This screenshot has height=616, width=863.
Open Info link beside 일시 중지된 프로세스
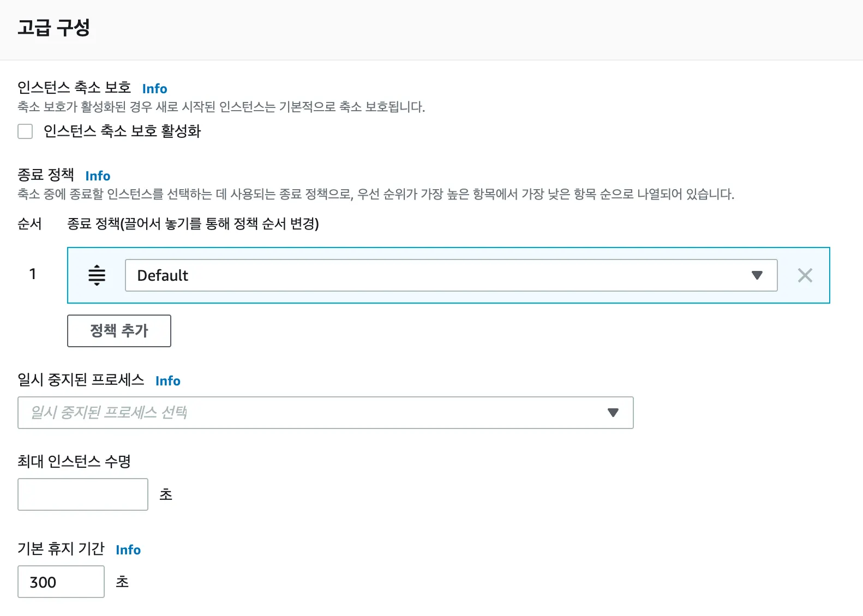coord(167,381)
